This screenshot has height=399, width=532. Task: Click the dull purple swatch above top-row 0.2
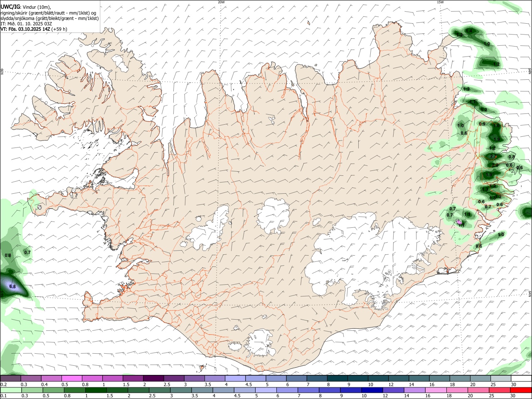(x=10, y=379)
